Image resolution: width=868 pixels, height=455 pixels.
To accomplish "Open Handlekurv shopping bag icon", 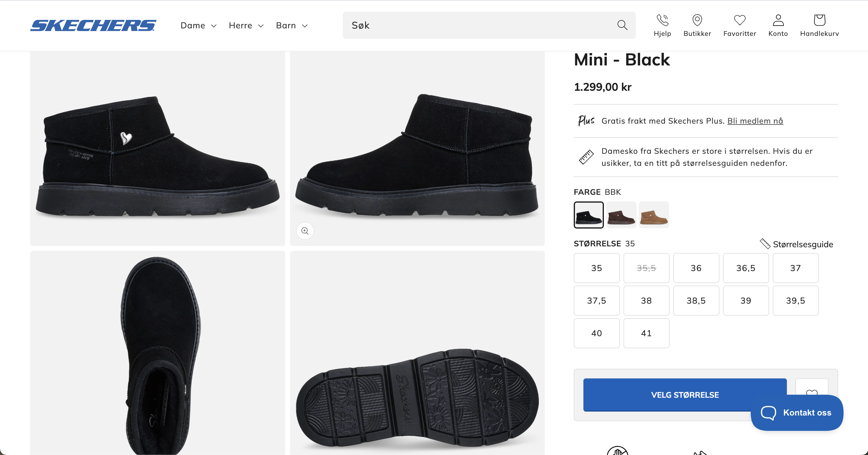I will 819,21.
